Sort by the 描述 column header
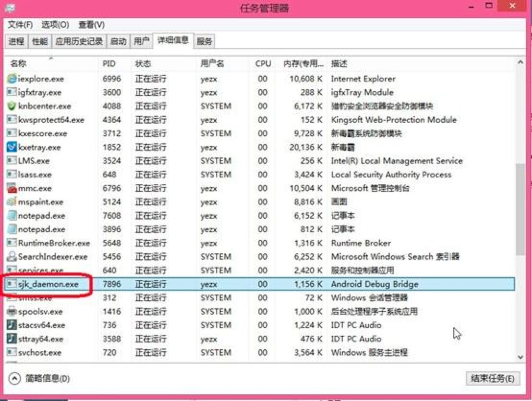 click(x=422, y=63)
